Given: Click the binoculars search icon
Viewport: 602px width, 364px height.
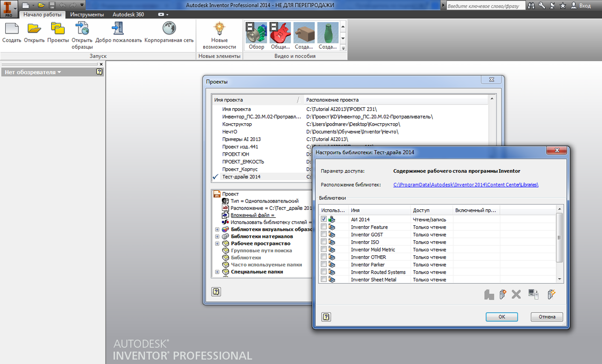Looking at the screenshot, I should [531, 6].
